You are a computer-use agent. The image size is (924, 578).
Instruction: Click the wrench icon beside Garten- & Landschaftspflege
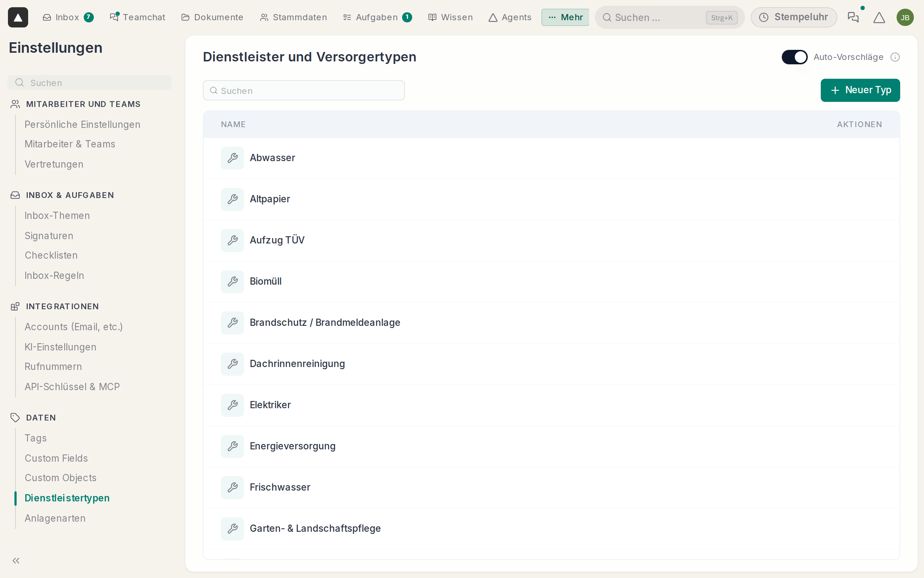(232, 529)
